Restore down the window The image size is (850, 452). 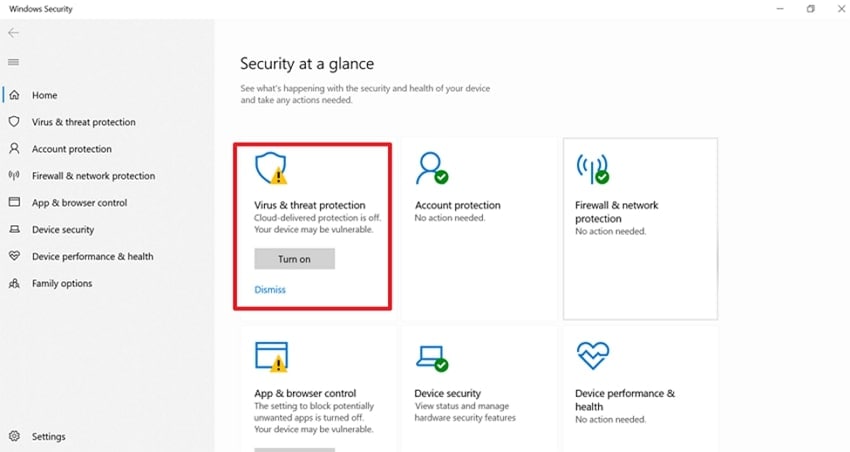click(810, 9)
